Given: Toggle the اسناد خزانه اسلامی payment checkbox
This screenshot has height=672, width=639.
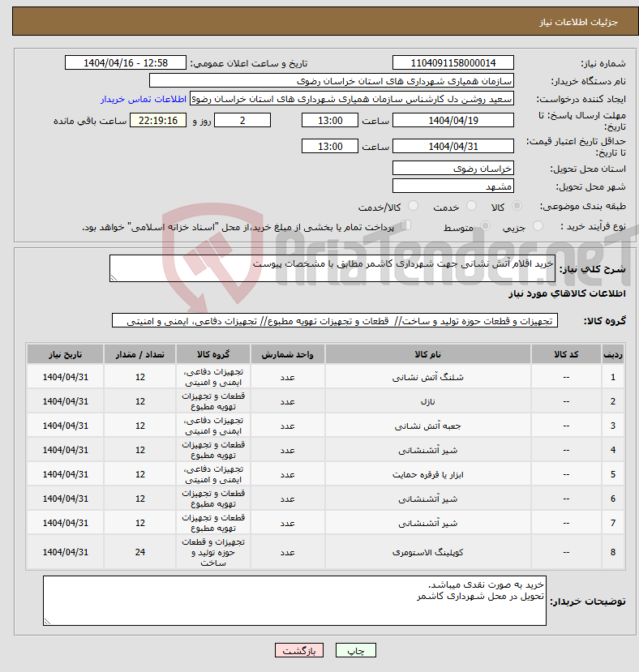Looking at the screenshot, I should 405,225.
